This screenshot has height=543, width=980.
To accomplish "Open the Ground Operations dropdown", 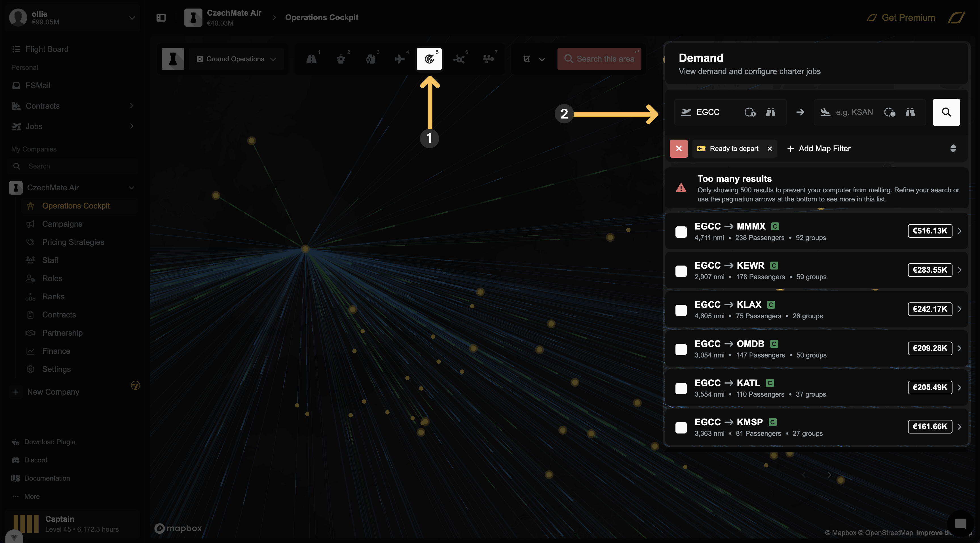I will tap(236, 59).
